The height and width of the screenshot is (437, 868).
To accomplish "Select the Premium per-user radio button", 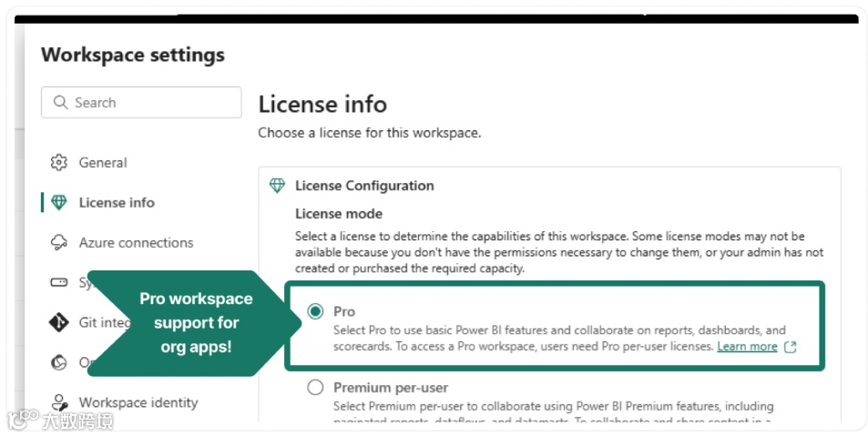I will [x=315, y=388].
